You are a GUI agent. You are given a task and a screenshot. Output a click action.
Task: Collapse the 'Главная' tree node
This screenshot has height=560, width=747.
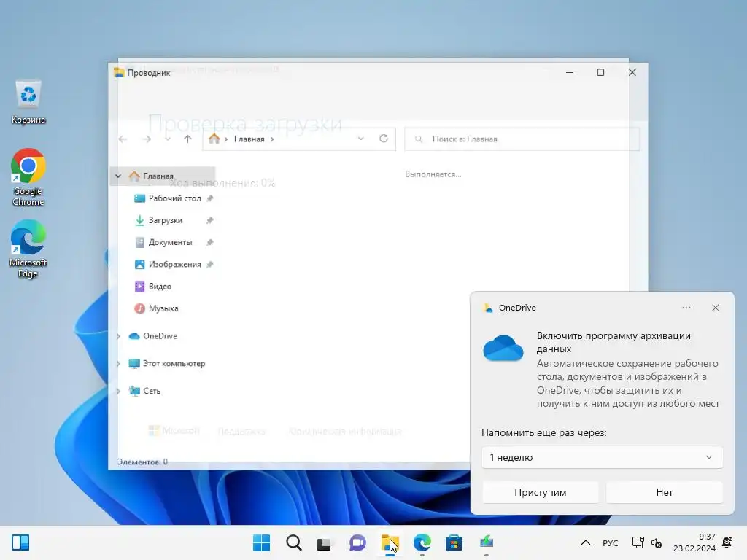pos(118,176)
